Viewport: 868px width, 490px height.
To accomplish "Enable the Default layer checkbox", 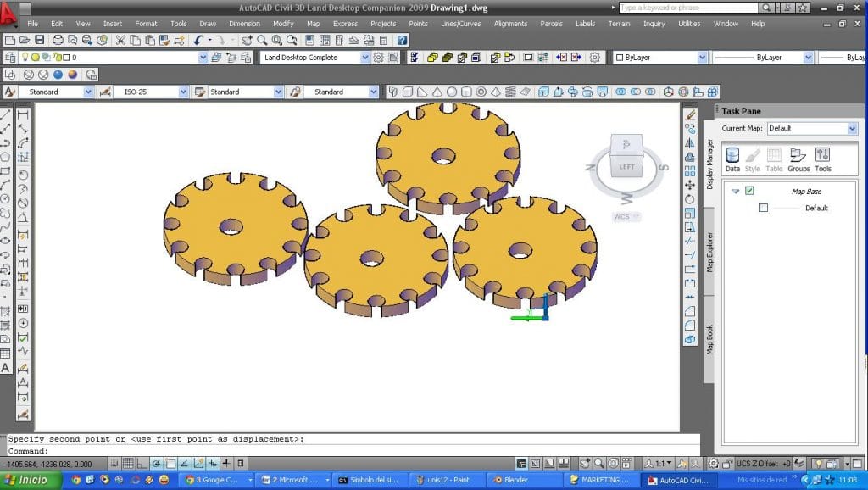I will (x=764, y=208).
